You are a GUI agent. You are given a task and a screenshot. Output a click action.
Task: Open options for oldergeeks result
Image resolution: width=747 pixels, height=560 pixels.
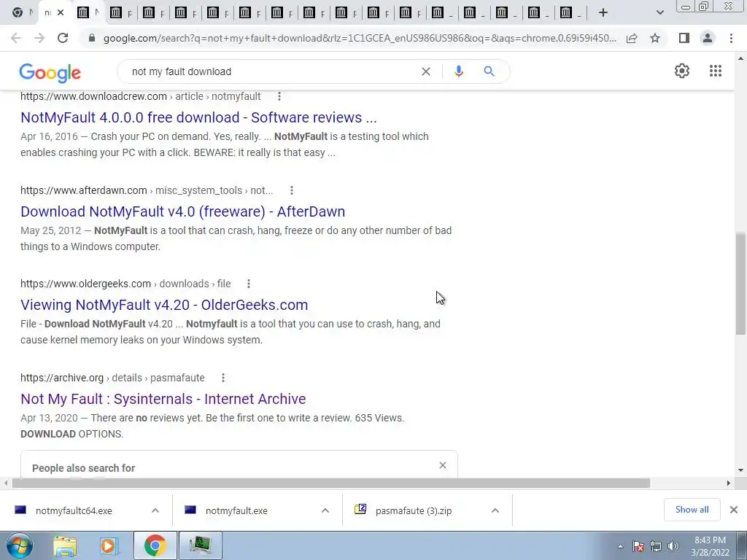[248, 284]
